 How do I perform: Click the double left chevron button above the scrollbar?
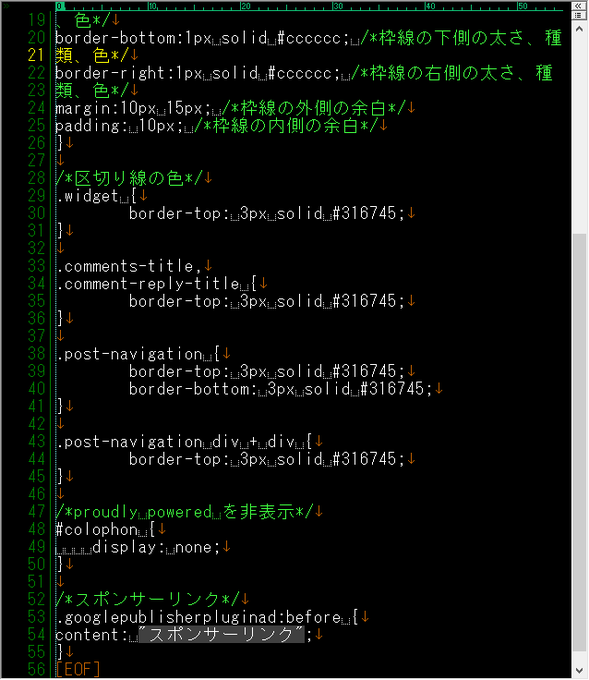click(x=578, y=6)
